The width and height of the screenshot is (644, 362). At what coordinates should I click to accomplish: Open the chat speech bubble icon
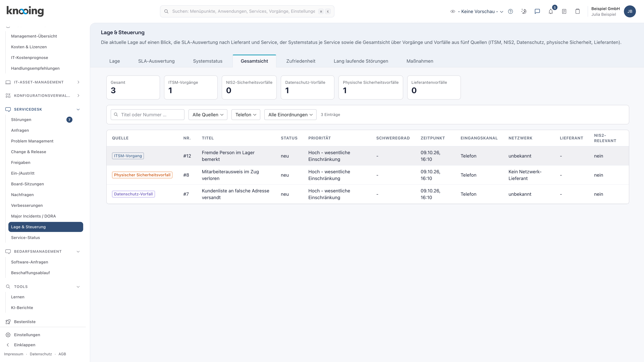click(537, 12)
